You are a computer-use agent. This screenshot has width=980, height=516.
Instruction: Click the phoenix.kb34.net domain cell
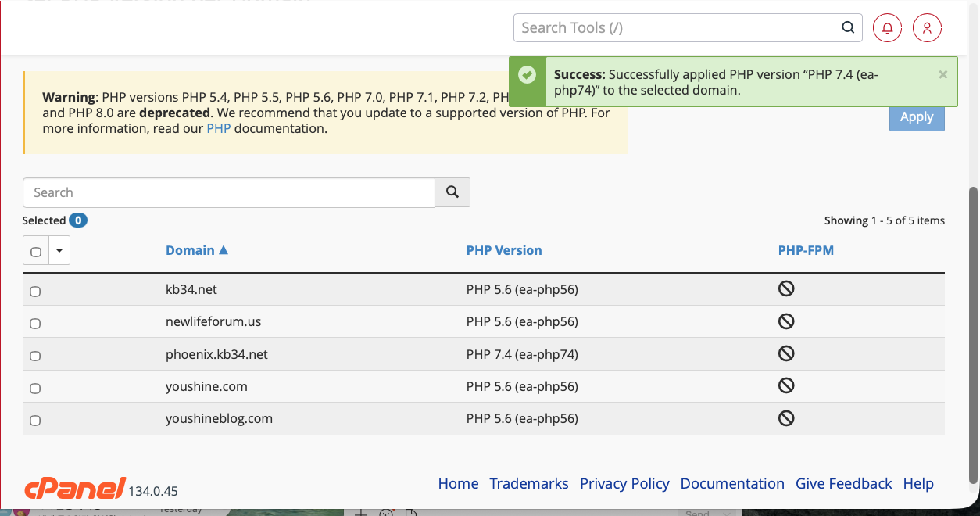point(216,354)
